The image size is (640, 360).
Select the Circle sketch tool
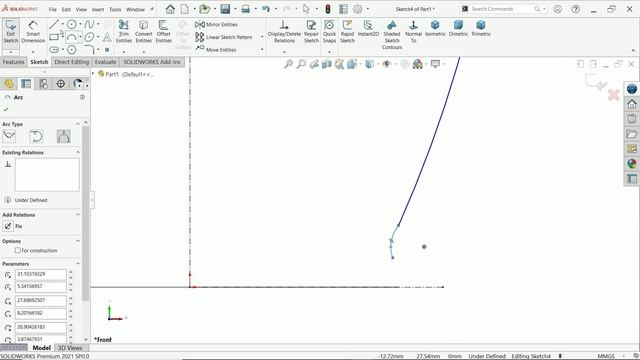[x=71, y=24]
